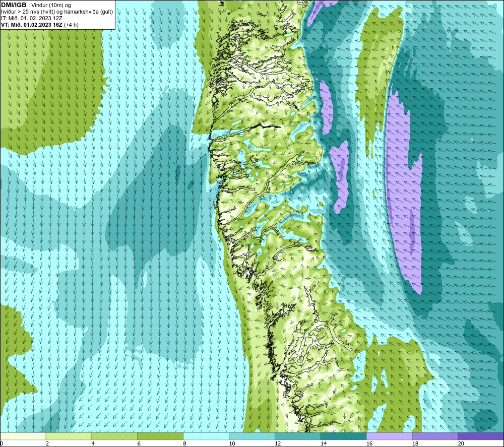Click the darkest purple swatch above 20
The height and width of the screenshot is (447, 504).
click(x=480, y=436)
